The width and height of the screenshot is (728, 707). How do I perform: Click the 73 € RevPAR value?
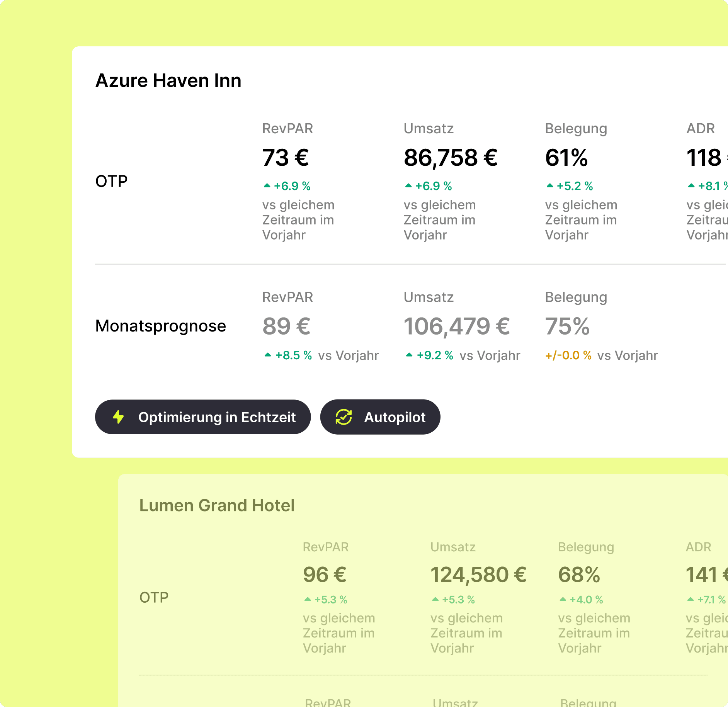pyautogui.click(x=286, y=158)
